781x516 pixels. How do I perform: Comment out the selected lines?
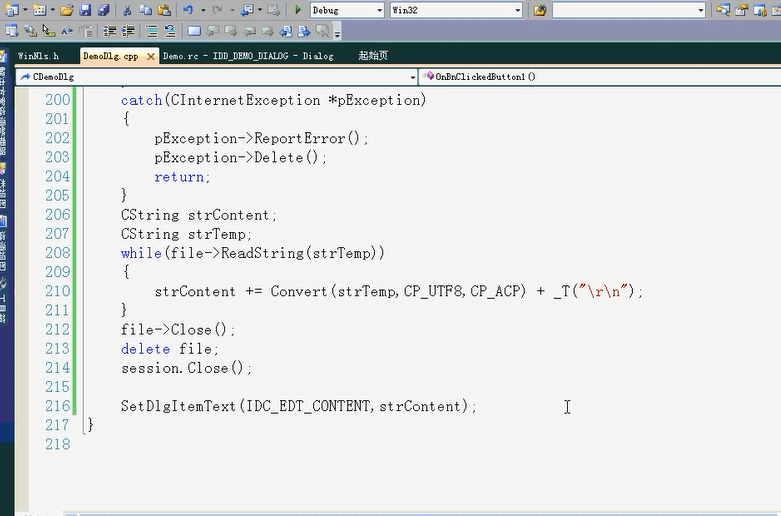[151, 31]
